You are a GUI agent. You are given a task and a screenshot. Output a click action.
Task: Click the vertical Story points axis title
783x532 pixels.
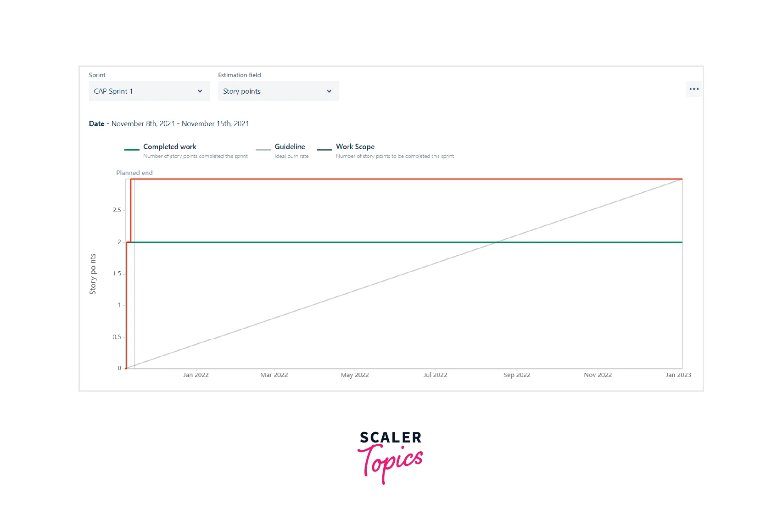[93, 274]
